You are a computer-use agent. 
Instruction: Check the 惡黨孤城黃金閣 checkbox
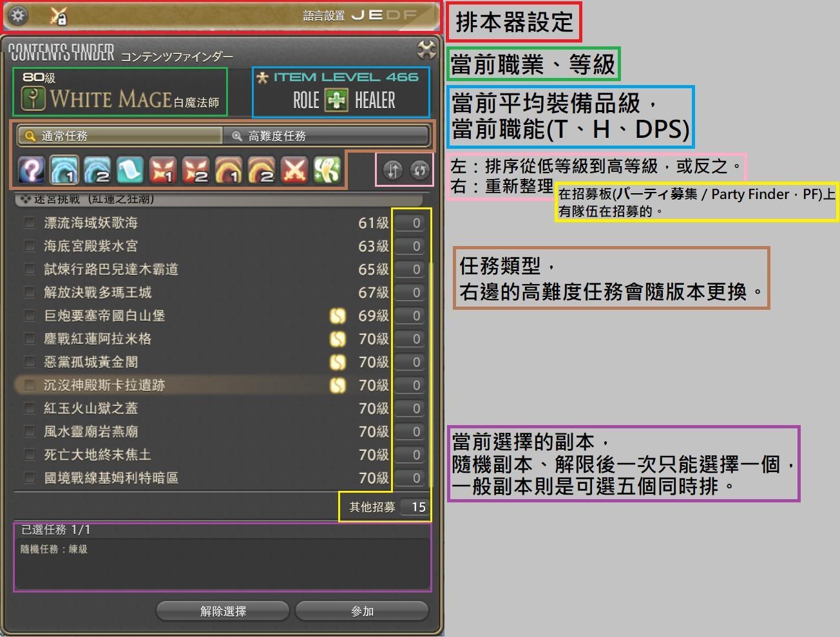[x=29, y=362]
